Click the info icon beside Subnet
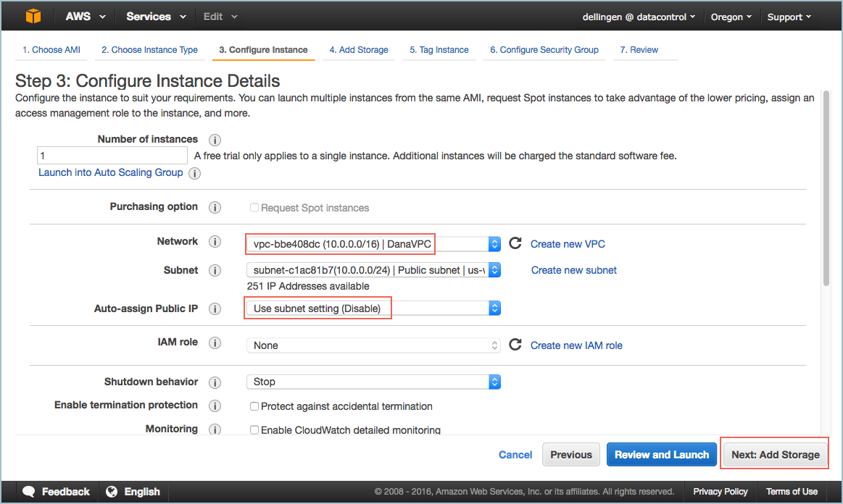 [x=215, y=270]
